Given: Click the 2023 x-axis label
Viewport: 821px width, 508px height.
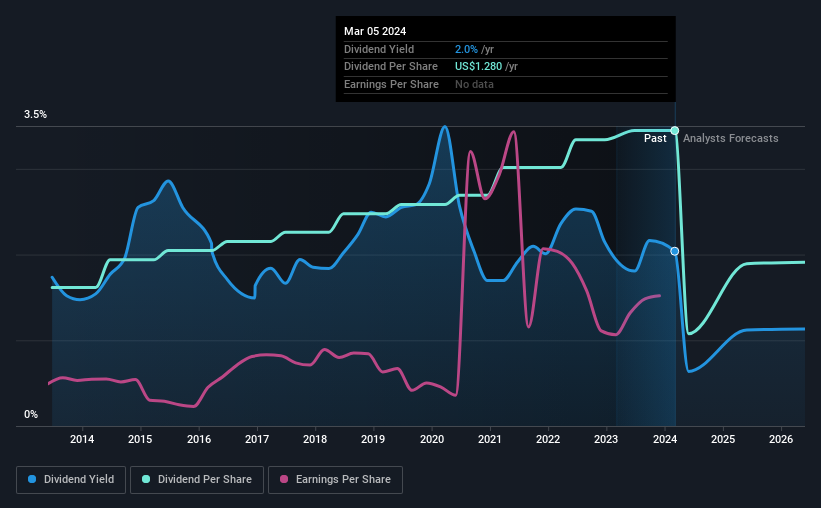Looking at the screenshot, I should click(x=606, y=439).
